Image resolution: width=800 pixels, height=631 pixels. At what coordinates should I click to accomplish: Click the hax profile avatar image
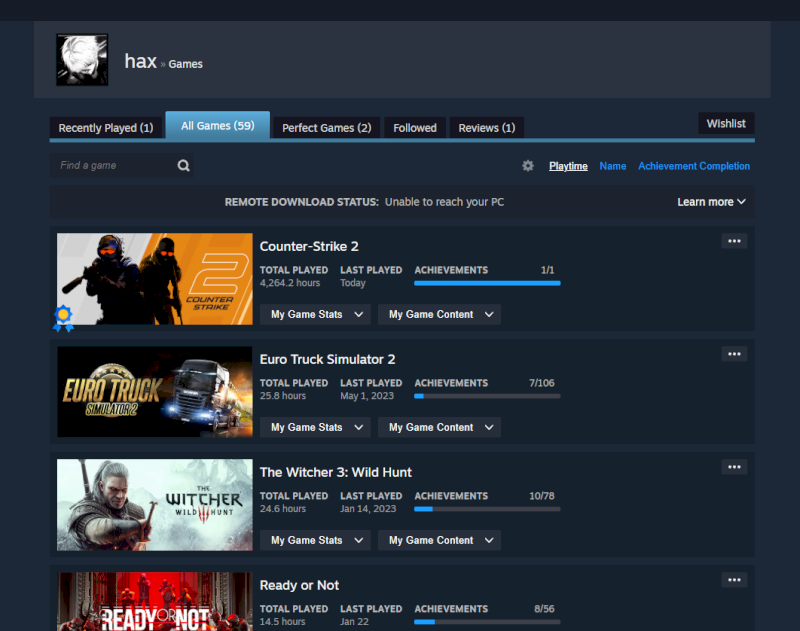tap(82, 60)
